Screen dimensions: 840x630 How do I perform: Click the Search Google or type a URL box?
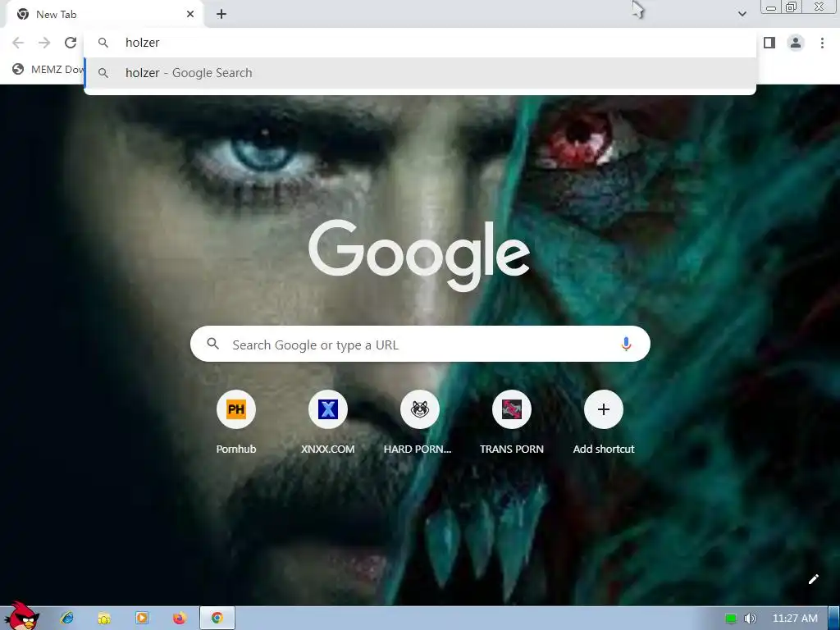420,344
